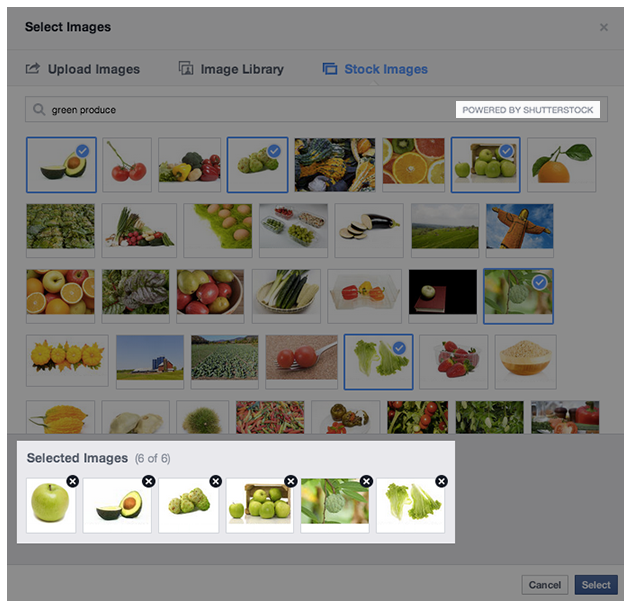Click the search magnifier icon
The width and height of the screenshot is (624, 605).
pos(39,109)
